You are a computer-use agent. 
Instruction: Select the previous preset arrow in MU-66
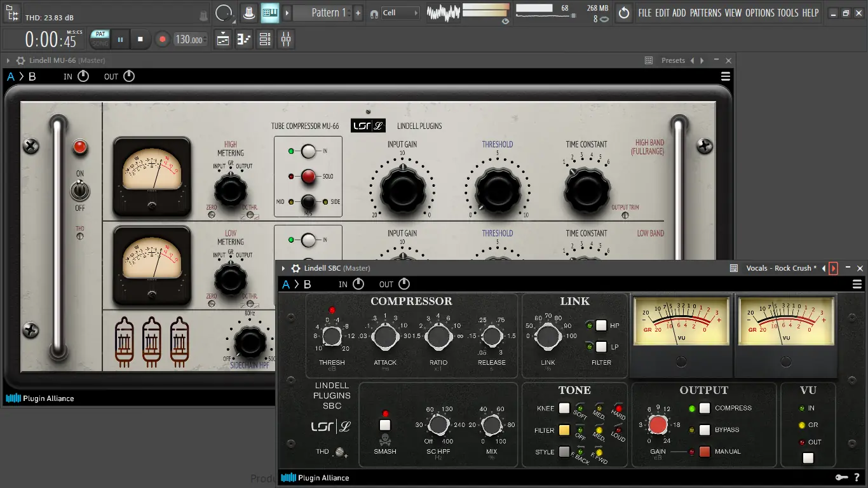(692, 60)
